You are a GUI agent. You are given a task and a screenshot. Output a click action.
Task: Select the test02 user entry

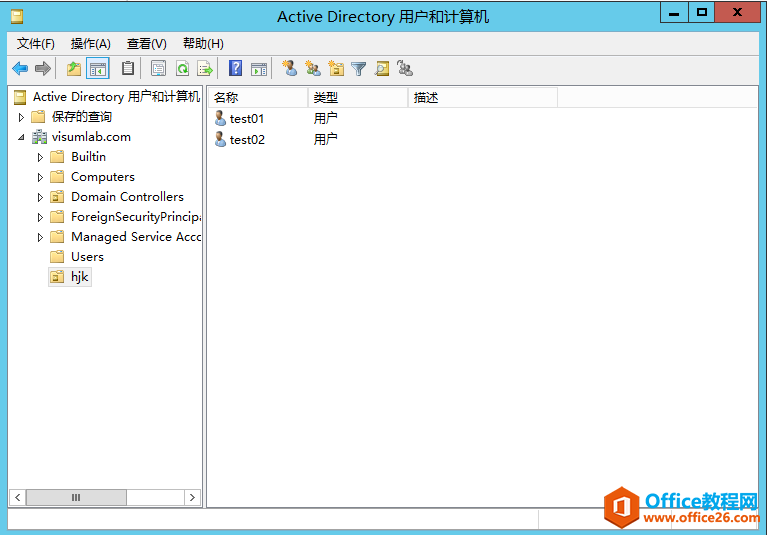point(247,139)
